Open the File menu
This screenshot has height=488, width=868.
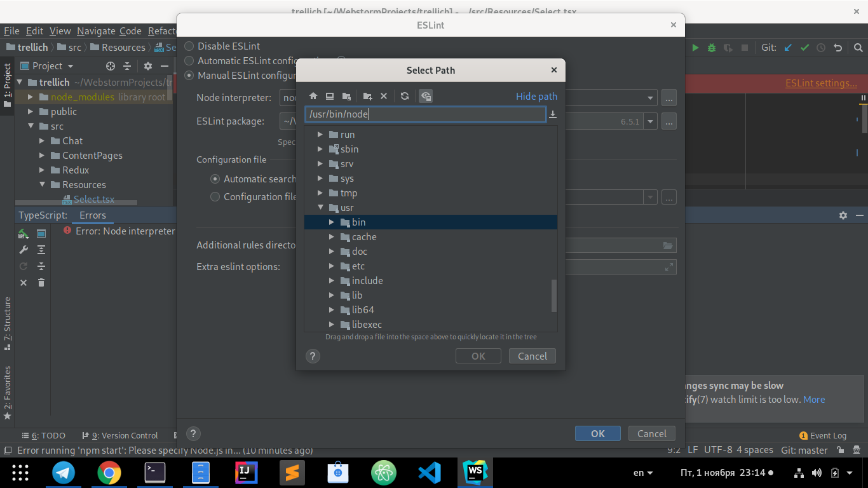click(11, 30)
